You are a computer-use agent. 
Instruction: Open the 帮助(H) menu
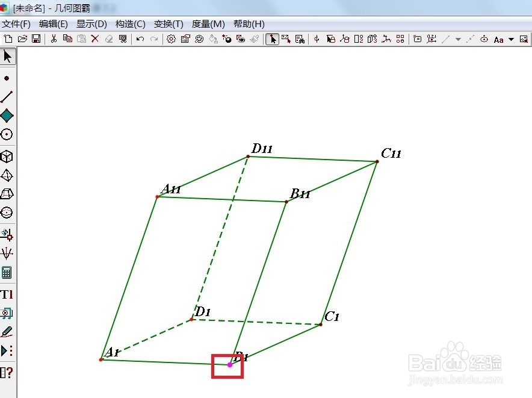249,24
